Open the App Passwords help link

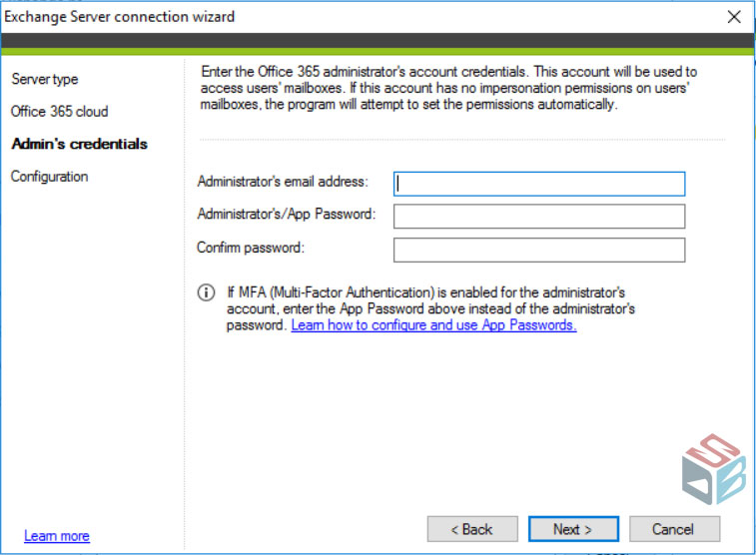(x=433, y=325)
